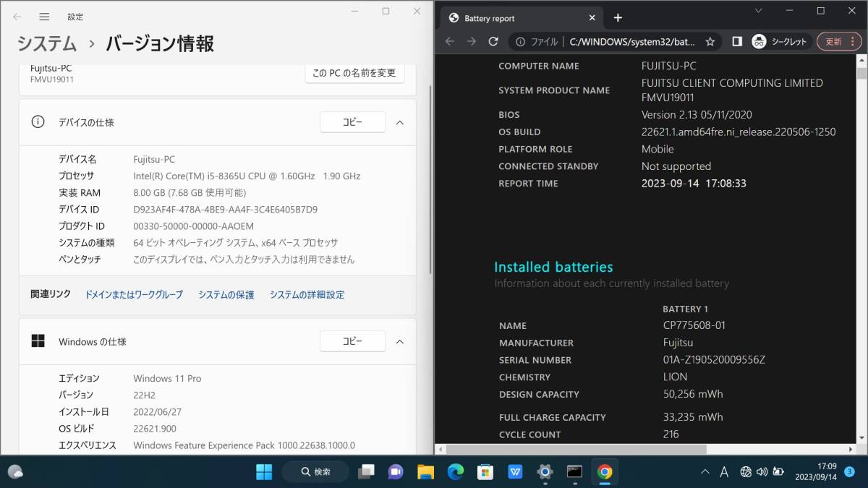The image size is (868, 488).
Task: Open the WPS Office taskbar icon
Action: coord(515,472)
